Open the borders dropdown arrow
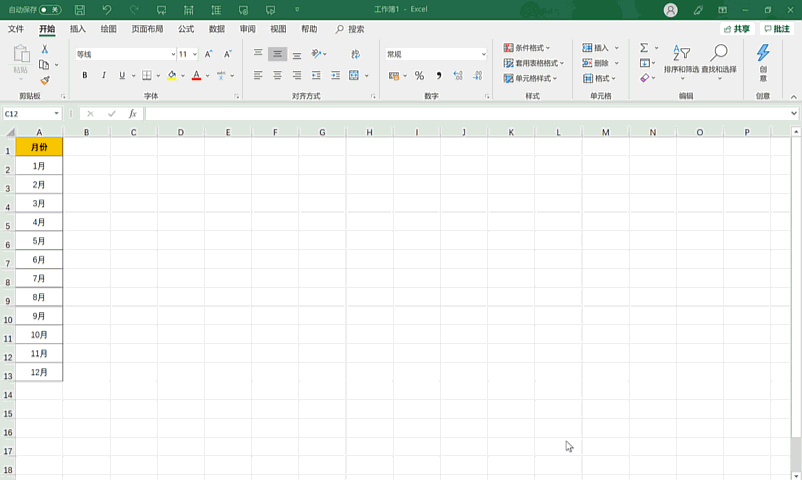The image size is (802, 480). 158,76
